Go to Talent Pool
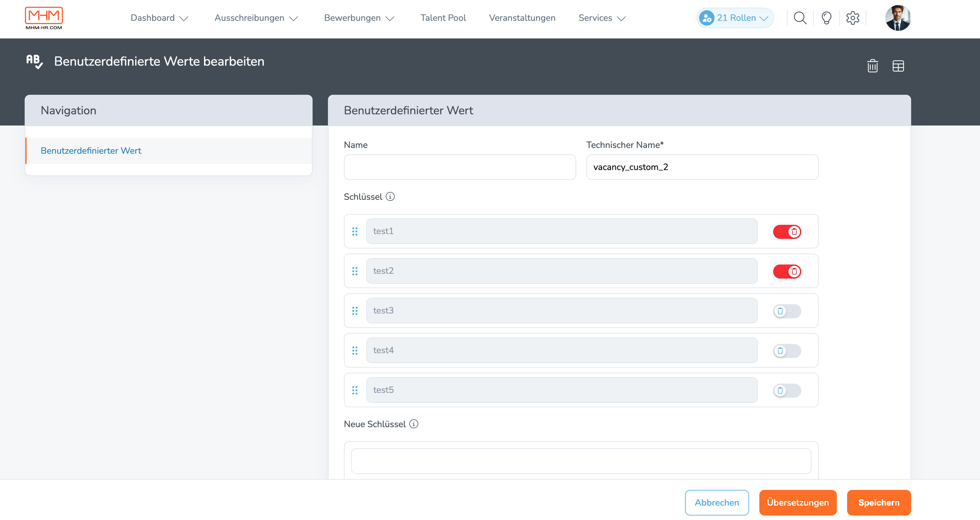The image size is (980, 520). click(x=443, y=18)
